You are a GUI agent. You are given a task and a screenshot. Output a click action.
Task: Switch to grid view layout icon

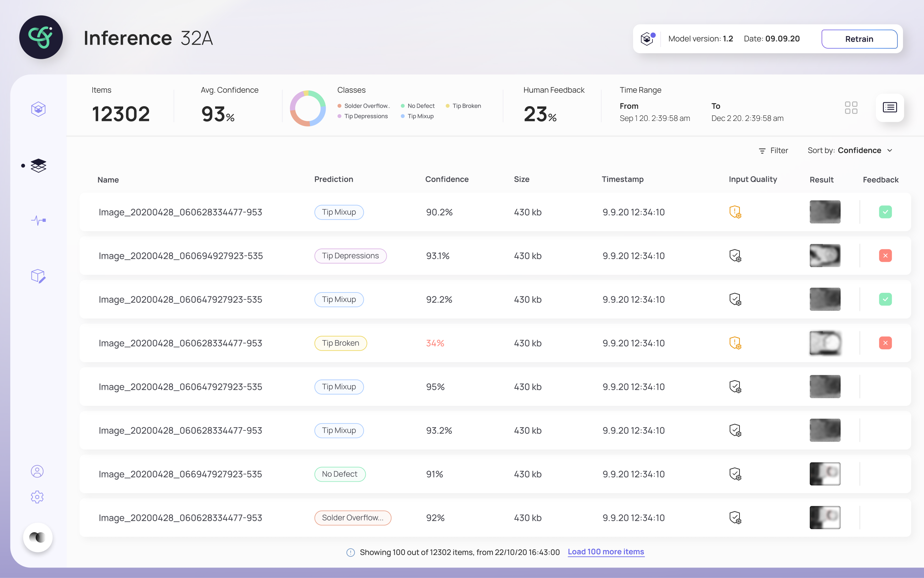[x=851, y=107]
